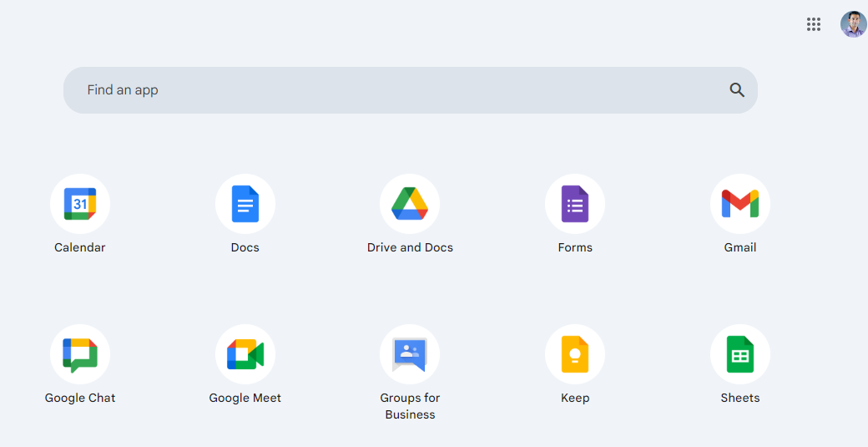Click the Docs label text
This screenshot has width=868, height=447.
tap(245, 247)
